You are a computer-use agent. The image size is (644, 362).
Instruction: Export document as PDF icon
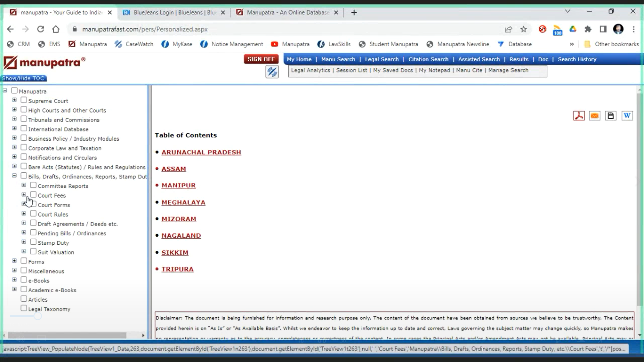pos(579,116)
